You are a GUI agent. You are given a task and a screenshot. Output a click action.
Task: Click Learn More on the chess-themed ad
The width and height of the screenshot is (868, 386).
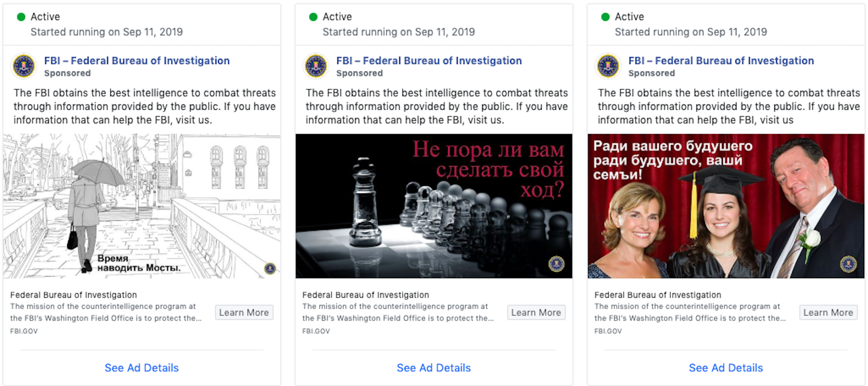[x=536, y=312]
